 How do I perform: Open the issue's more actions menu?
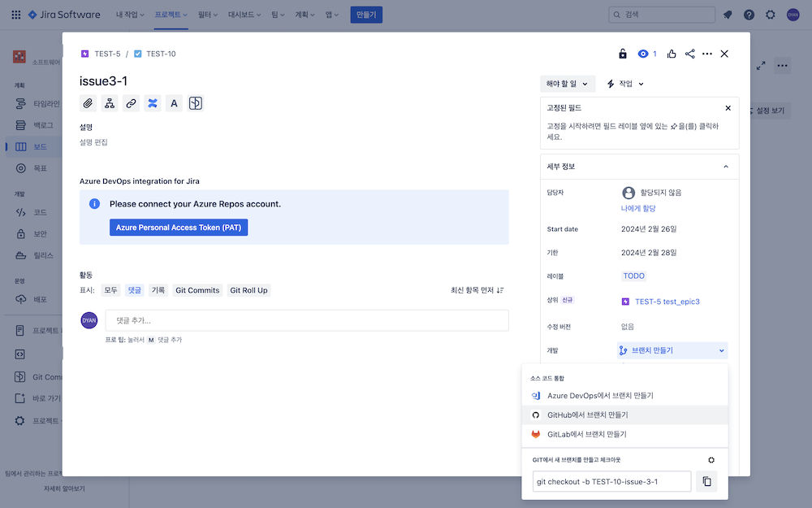coord(707,54)
